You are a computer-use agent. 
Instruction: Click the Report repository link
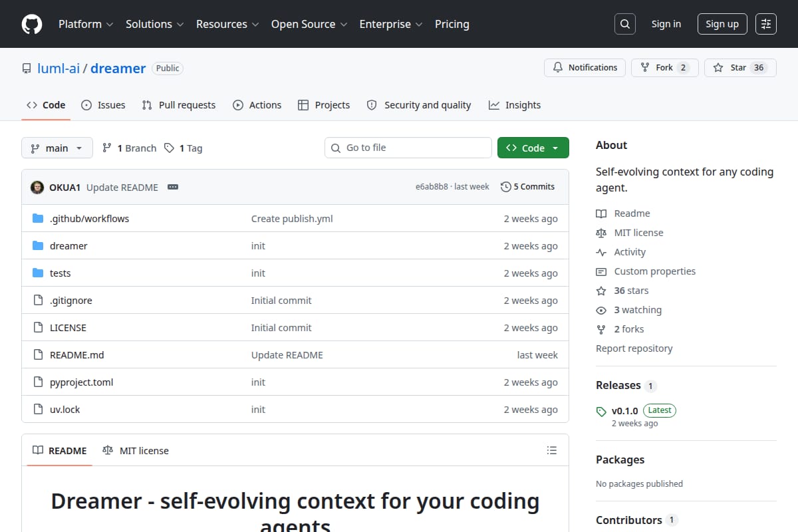pos(634,348)
